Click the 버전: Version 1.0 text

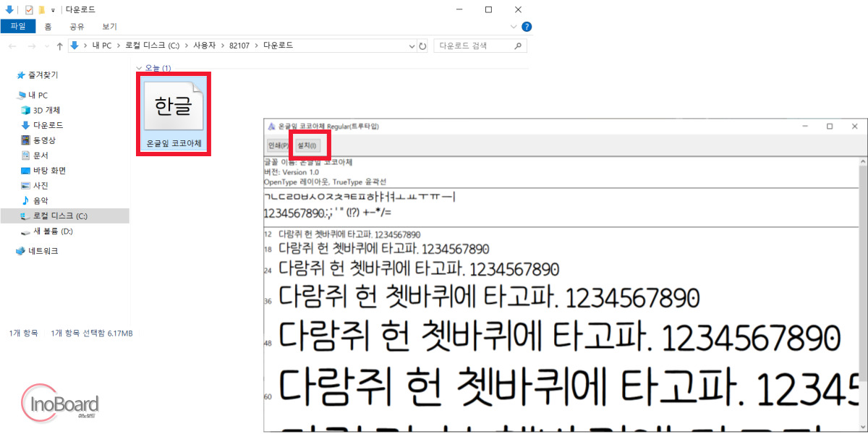292,172
